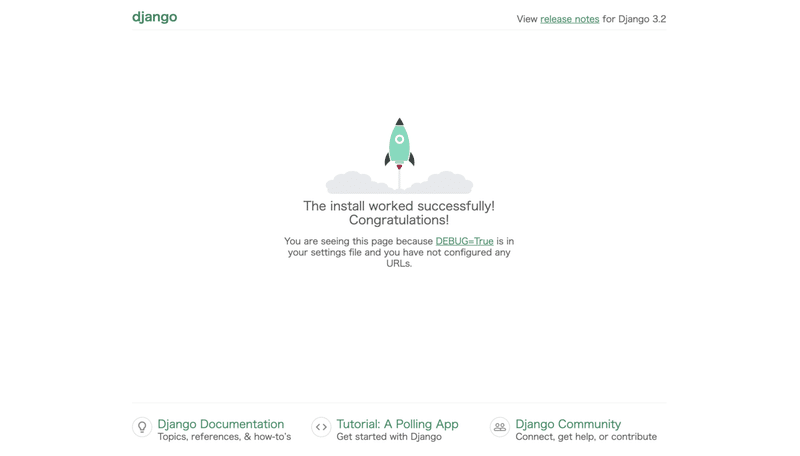
Task: Click 'Topics, references, & how-to's' text
Action: tap(224, 437)
